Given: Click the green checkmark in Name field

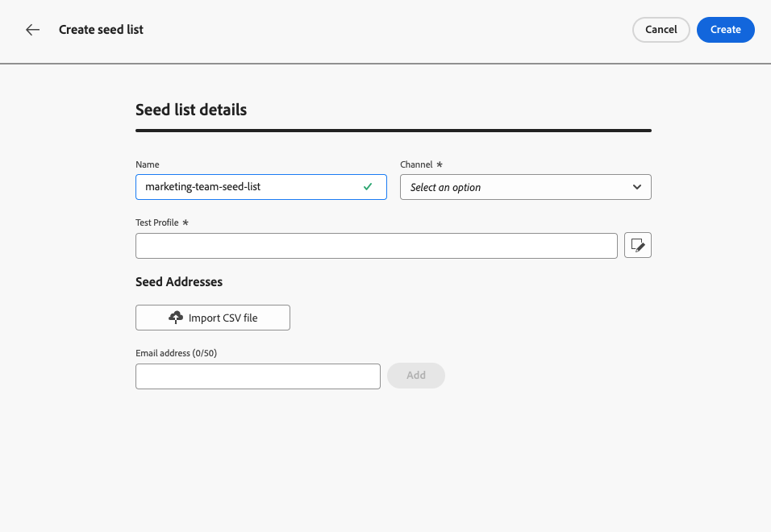Looking at the screenshot, I should (x=368, y=186).
